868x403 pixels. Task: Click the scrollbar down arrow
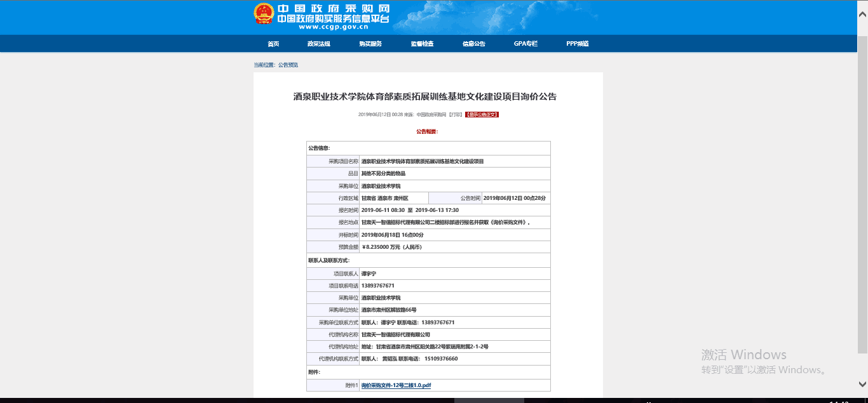click(862, 384)
